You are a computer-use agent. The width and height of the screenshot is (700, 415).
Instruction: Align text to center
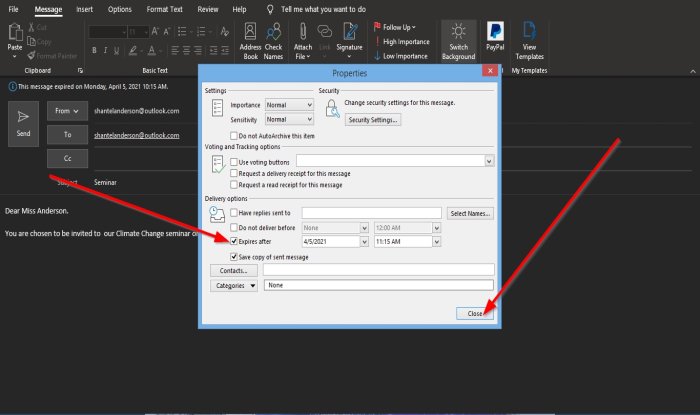point(186,50)
